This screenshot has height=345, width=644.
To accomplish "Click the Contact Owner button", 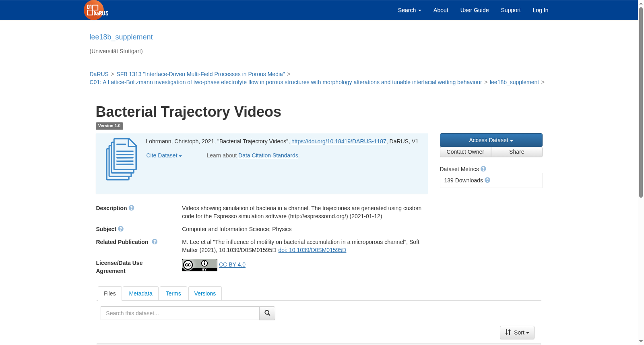I will pos(465,152).
